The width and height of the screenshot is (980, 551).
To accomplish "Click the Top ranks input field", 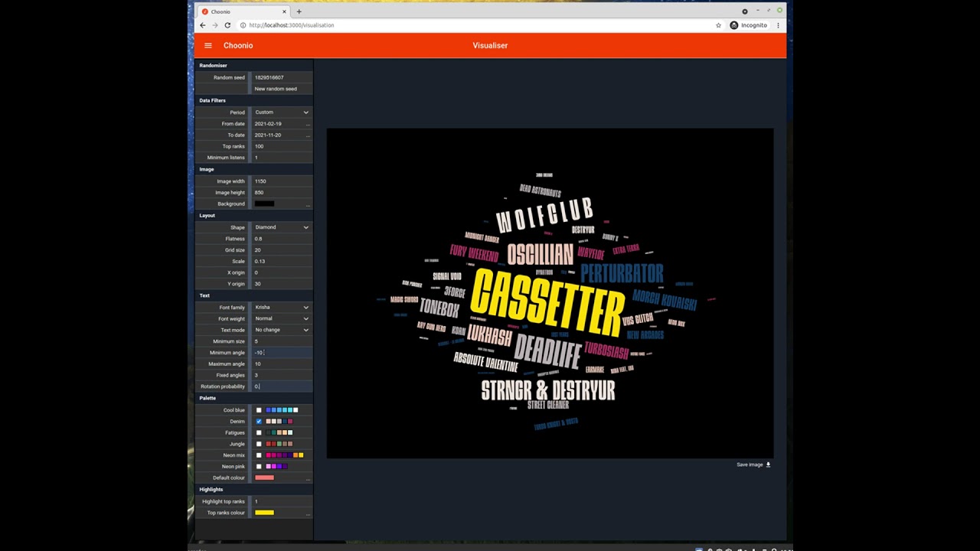I will [x=282, y=146].
